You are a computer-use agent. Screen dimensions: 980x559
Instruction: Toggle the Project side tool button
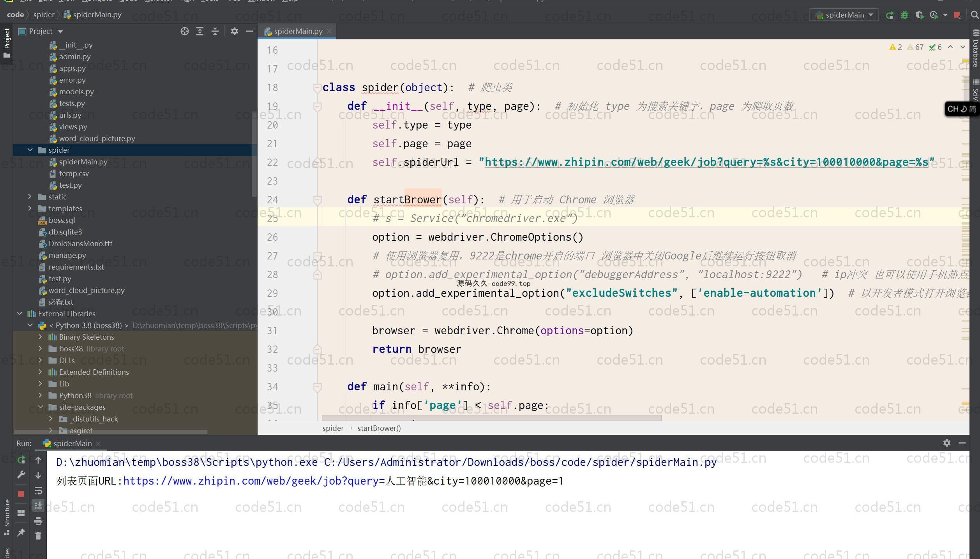[7, 43]
